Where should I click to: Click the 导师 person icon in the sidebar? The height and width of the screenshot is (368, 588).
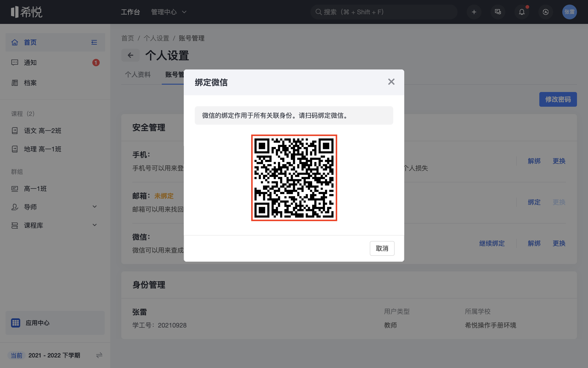14,207
